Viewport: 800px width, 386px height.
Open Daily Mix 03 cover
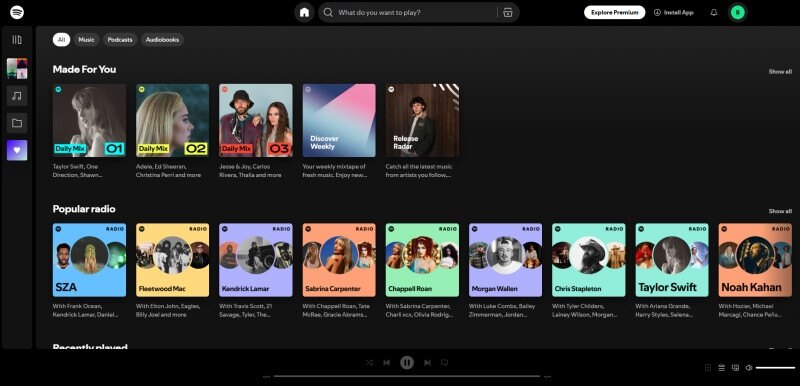256,120
